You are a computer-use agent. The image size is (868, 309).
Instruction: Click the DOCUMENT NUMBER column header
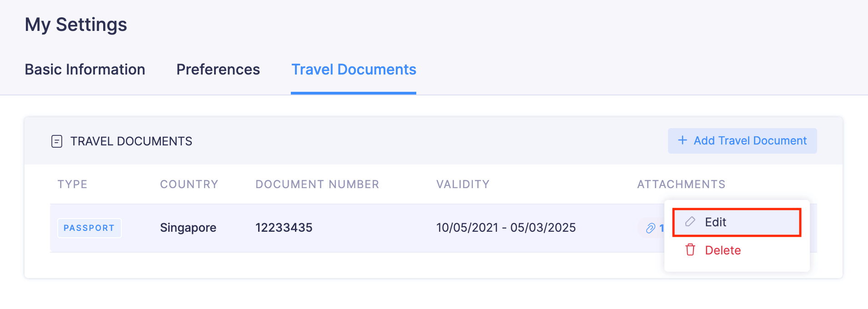[x=317, y=184]
